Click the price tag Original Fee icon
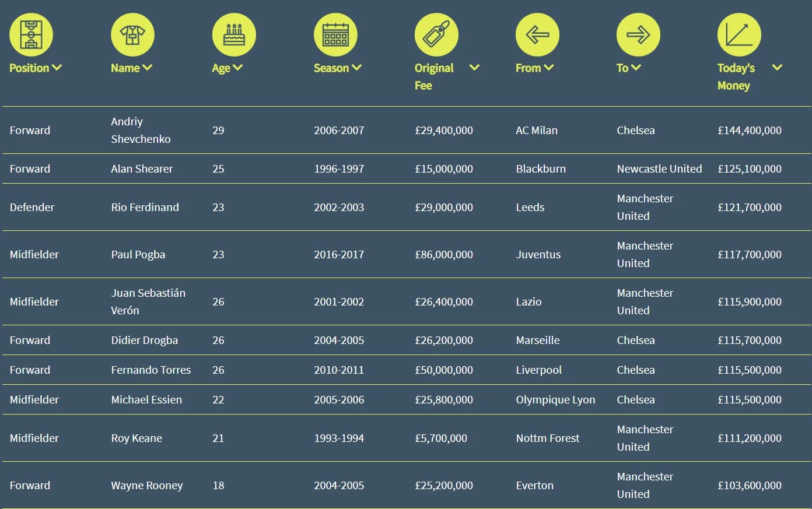 click(x=436, y=35)
